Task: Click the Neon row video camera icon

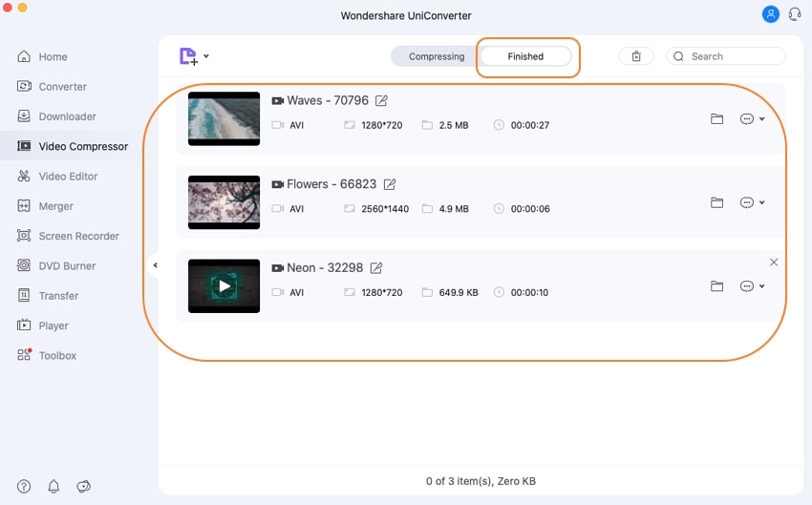Action: tap(278, 268)
